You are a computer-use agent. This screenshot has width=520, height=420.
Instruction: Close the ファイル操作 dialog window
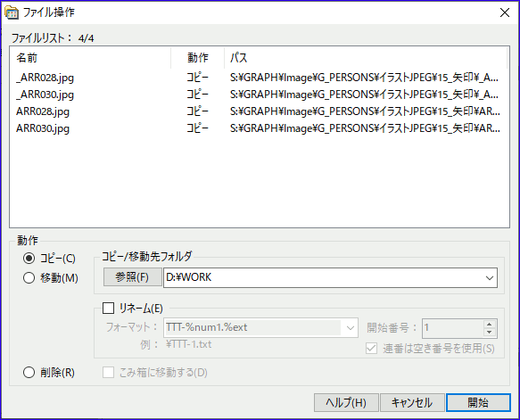505,12
